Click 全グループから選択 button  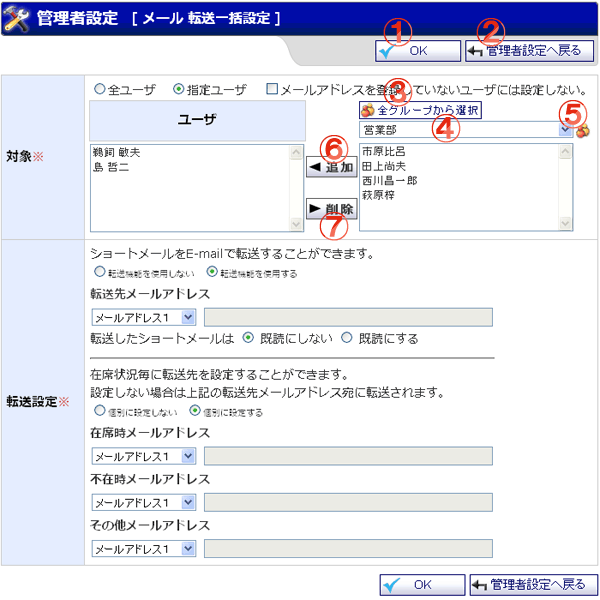tap(425, 109)
